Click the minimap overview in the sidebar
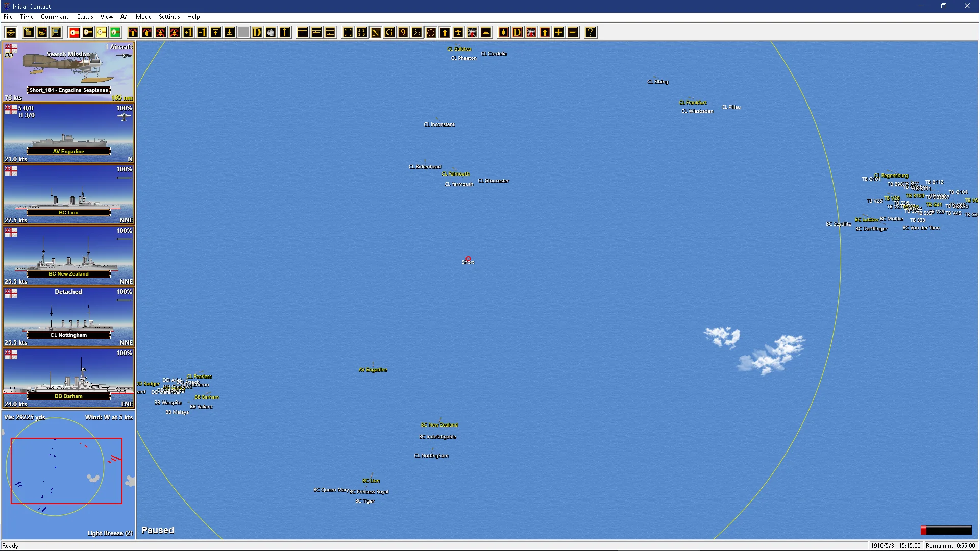Screen dimensions: 980x551 (x=66, y=470)
